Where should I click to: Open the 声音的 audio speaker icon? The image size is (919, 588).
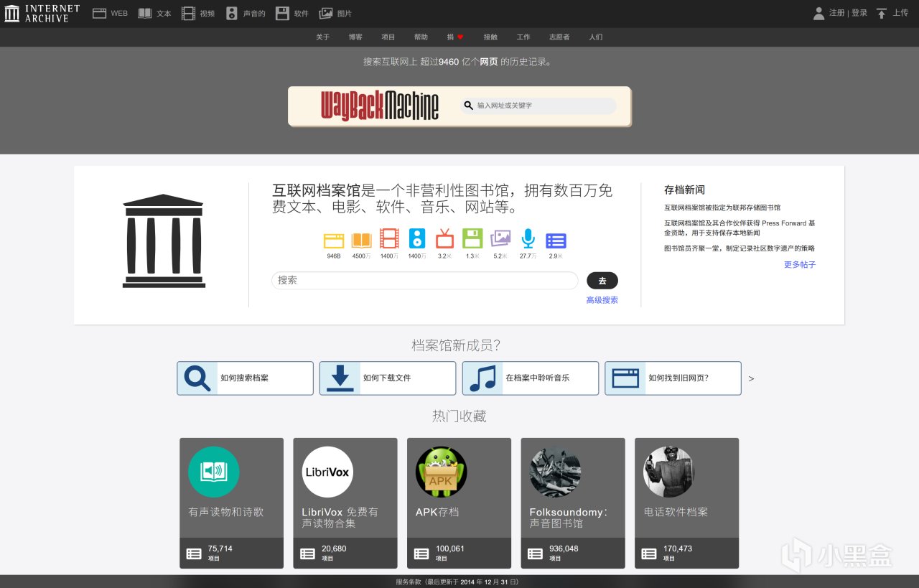(x=231, y=13)
